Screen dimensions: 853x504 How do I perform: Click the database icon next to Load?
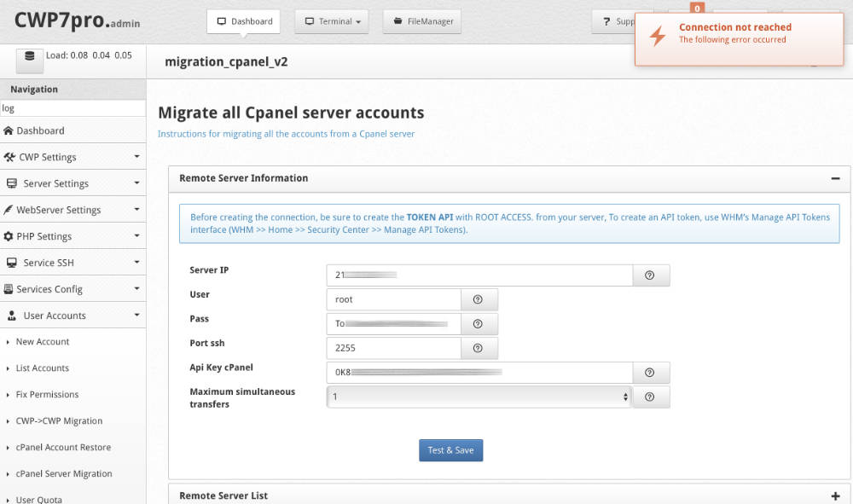[x=29, y=59]
